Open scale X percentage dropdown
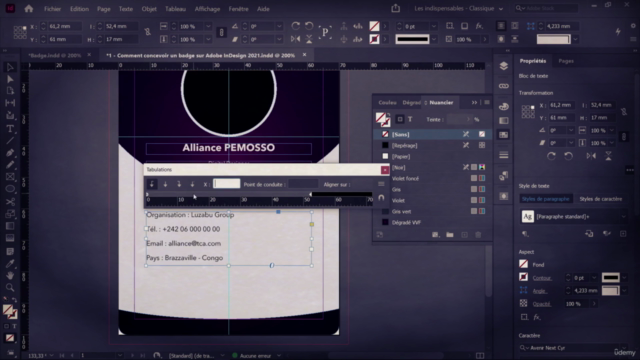Image resolution: width=640 pixels, height=360 pixels. click(208, 26)
